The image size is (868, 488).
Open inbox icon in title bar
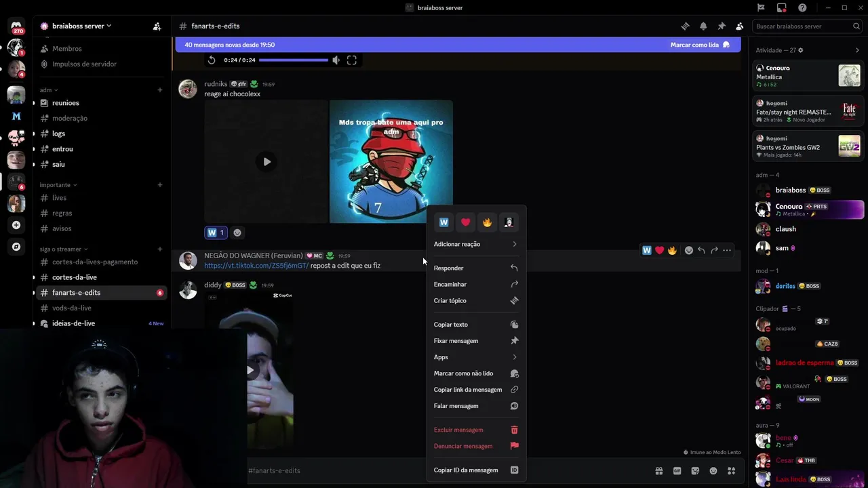pos(781,7)
